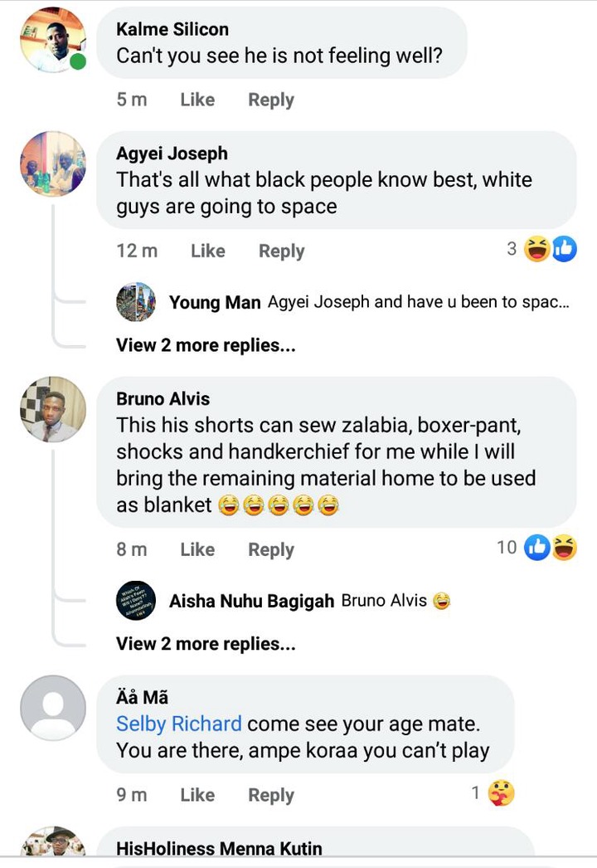Like Kalme Silicon's comment
Screen dimensions: 597x868
[197, 100]
